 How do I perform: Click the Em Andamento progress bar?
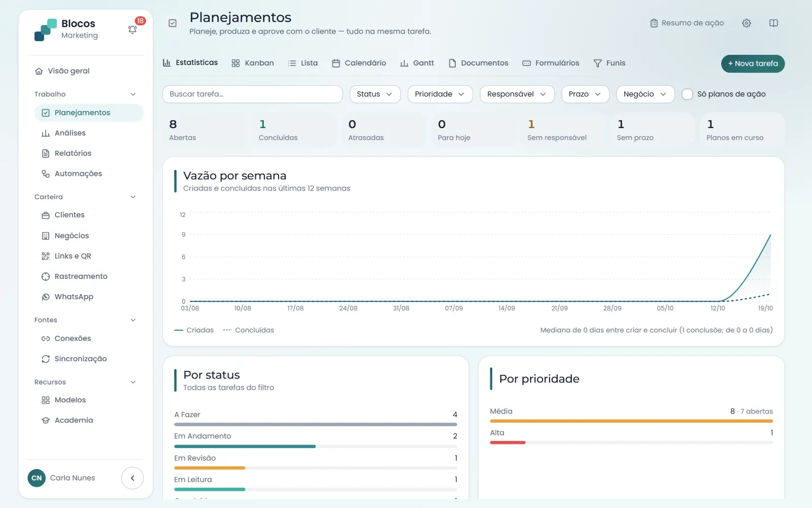[316, 447]
